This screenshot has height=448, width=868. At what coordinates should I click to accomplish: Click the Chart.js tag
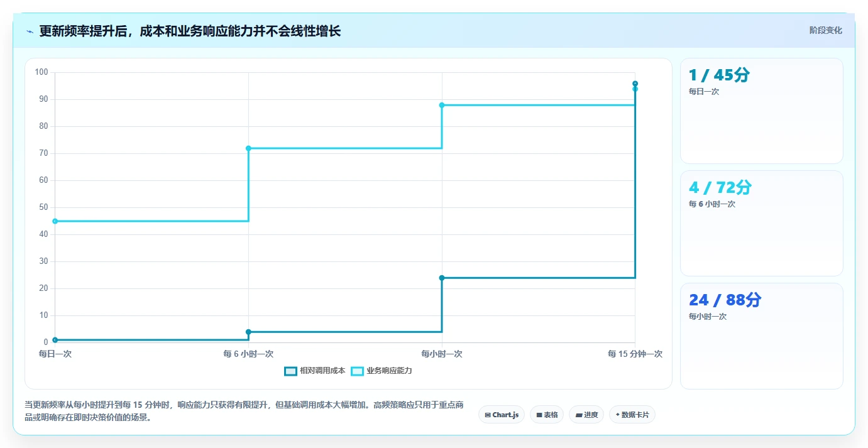coord(502,415)
